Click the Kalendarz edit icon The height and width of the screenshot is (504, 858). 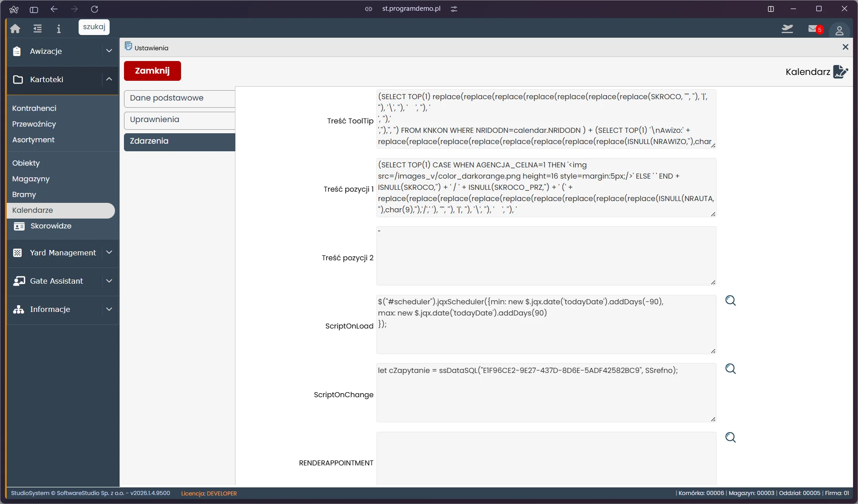click(840, 72)
